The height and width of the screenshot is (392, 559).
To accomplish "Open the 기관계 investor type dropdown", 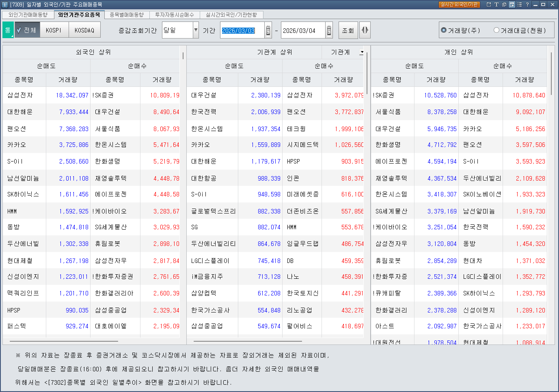I will click(x=361, y=52).
